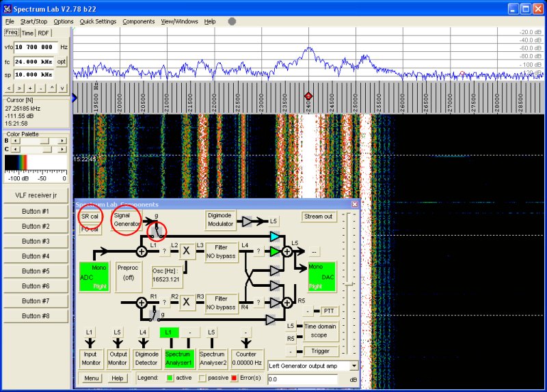Open green L1 source selector above Spectrum Analyser1

coord(169,333)
